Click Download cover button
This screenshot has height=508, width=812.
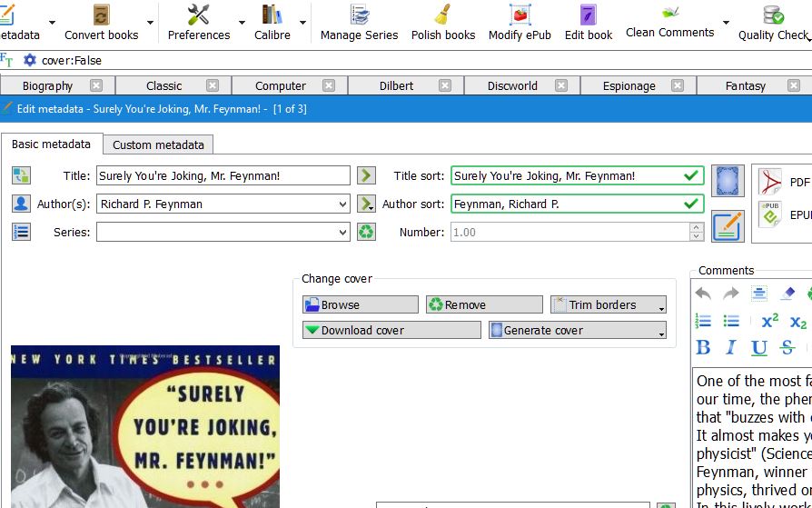click(x=391, y=330)
